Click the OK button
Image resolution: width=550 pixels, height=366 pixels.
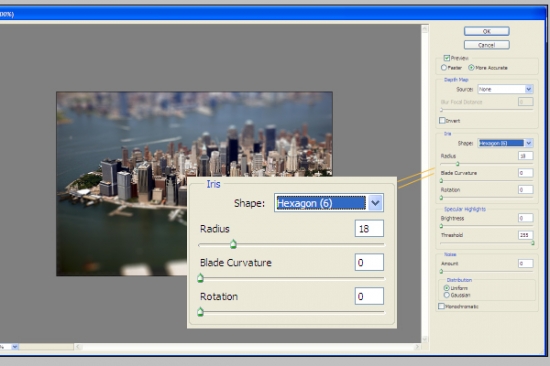487,31
